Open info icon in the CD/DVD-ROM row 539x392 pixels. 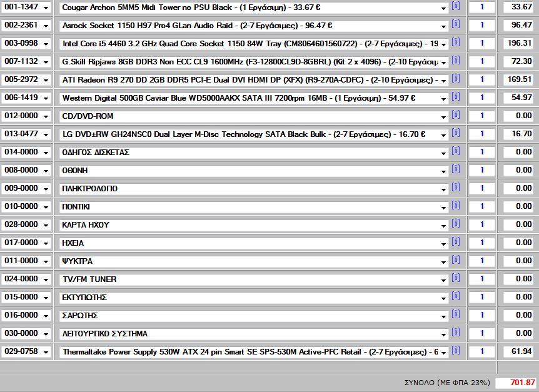pos(455,115)
